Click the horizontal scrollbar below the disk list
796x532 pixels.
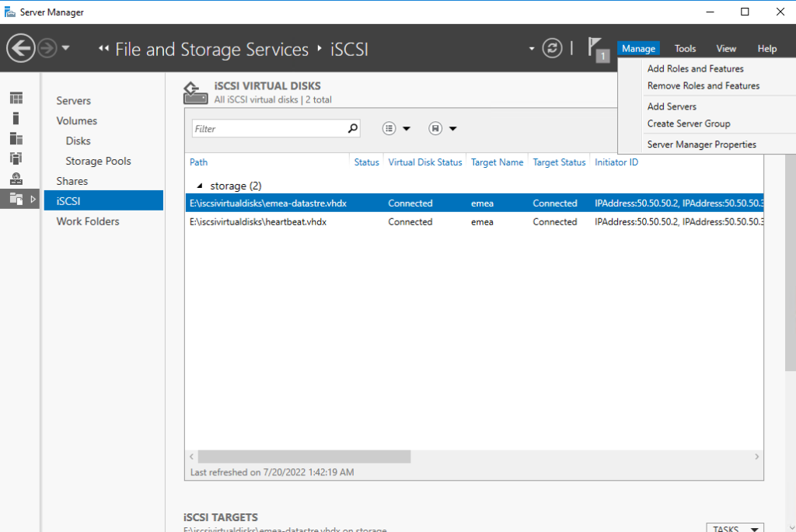303,457
